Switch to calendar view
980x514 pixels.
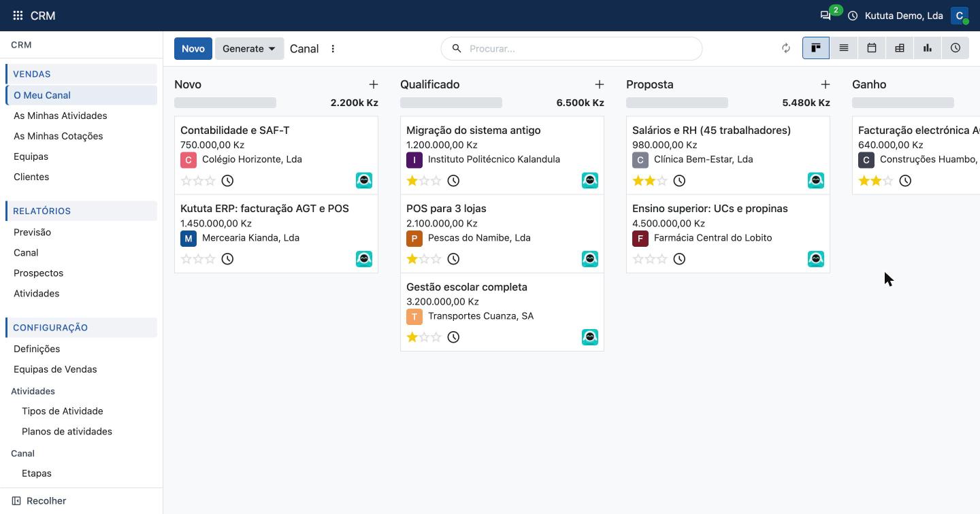[x=872, y=48]
